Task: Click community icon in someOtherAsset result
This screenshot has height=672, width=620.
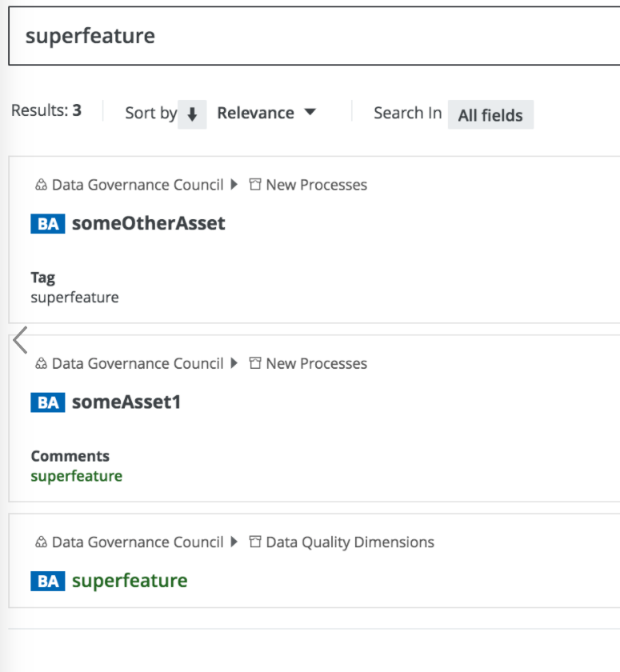Action: click(x=42, y=185)
